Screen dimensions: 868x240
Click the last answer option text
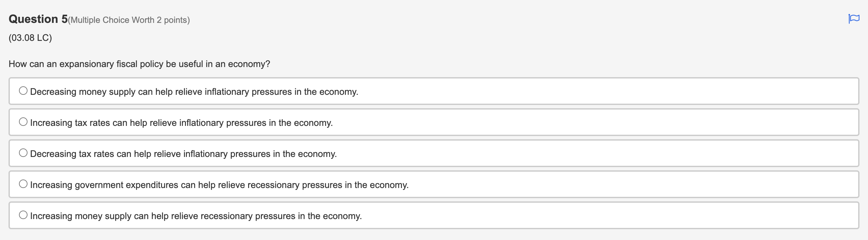pos(196,216)
